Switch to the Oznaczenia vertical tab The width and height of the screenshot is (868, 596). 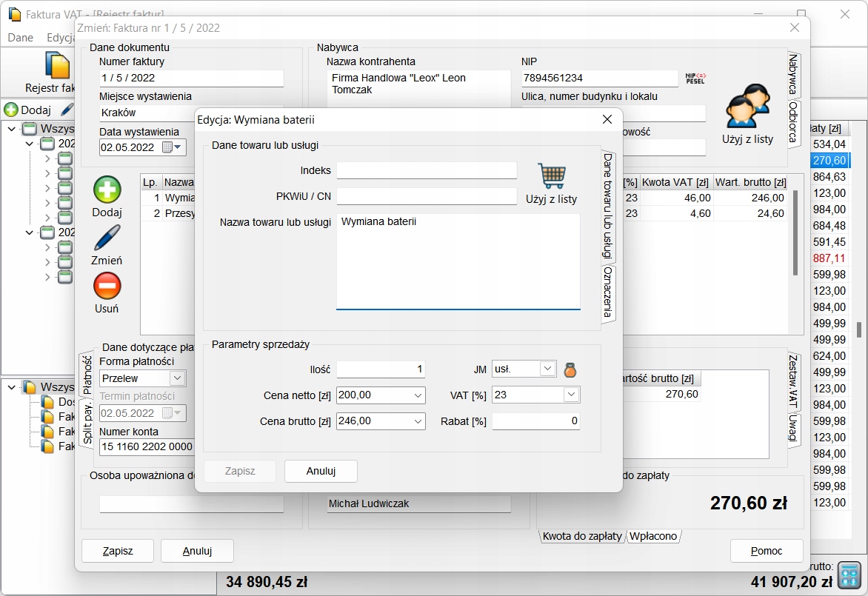[607, 292]
